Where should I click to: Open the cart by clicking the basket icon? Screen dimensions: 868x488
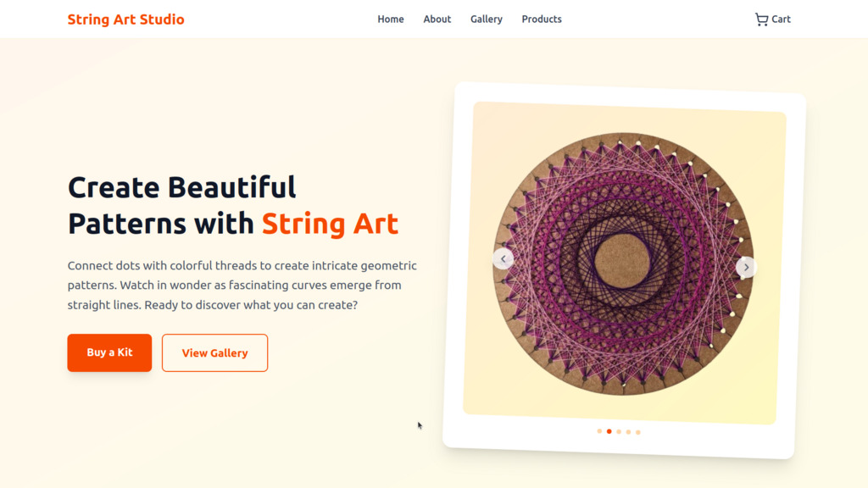(760, 18)
